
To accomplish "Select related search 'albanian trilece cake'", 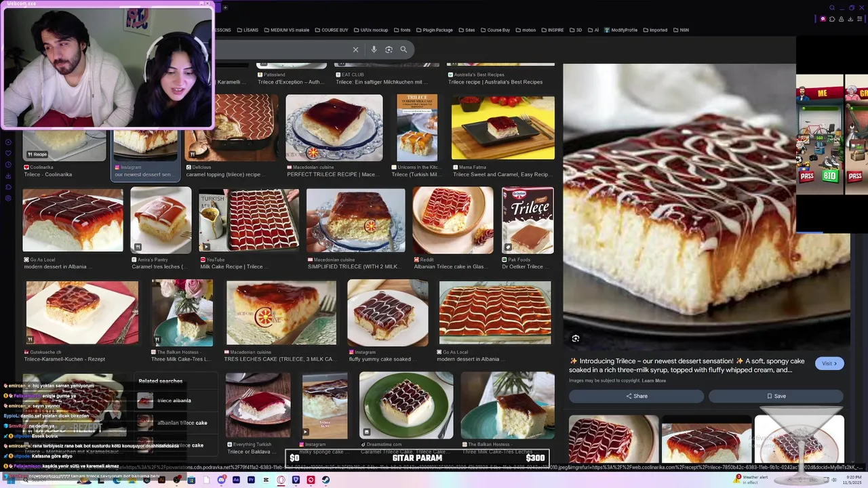I will [176, 423].
